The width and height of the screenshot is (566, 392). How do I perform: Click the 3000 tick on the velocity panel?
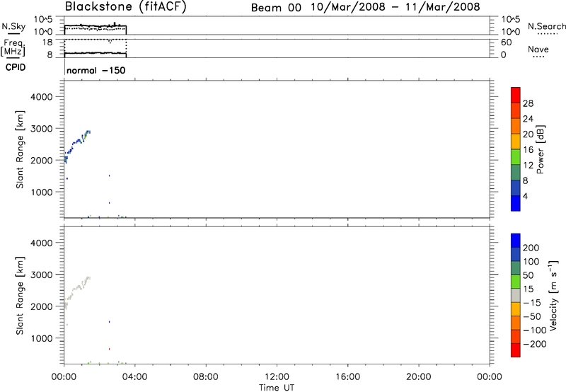pos(42,275)
